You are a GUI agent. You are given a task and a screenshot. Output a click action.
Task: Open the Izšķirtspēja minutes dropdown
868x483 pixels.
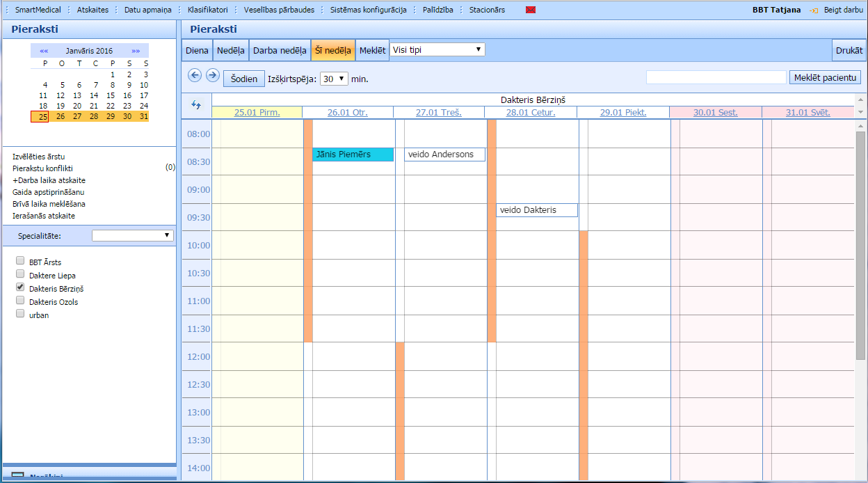[333, 79]
